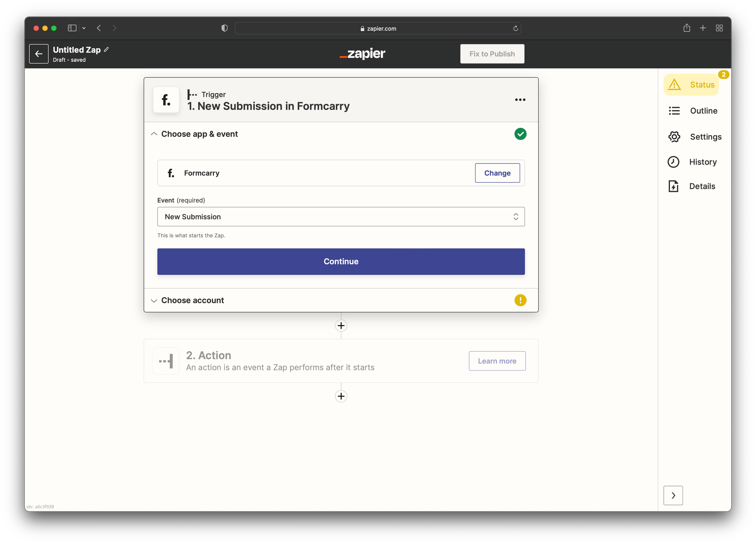The width and height of the screenshot is (756, 544).
Task: Click the yellow warning icon on Choose account
Action: coord(520,300)
